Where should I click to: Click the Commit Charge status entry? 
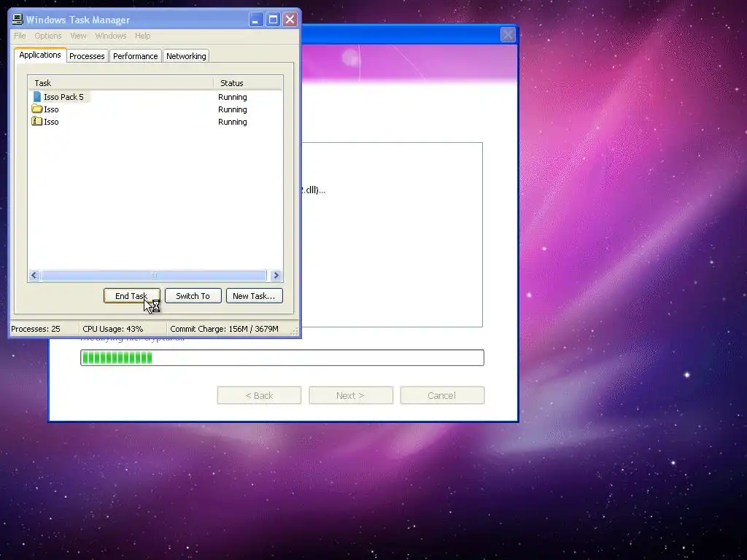click(225, 329)
